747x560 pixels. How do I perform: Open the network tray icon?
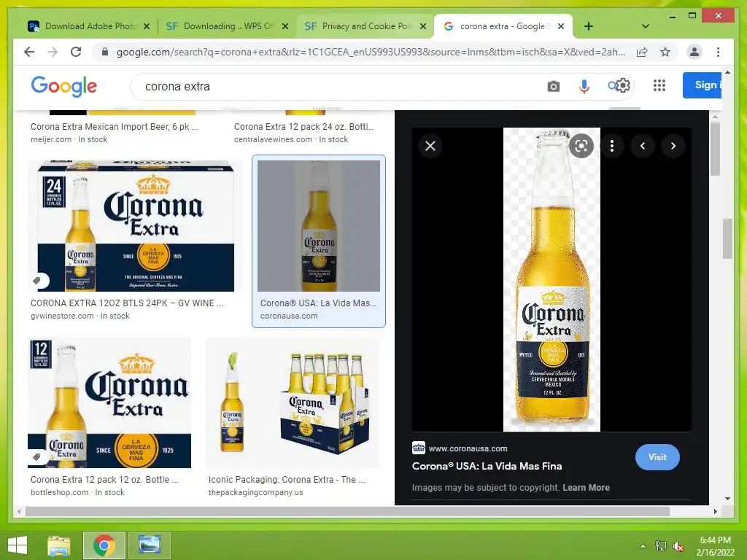pyautogui.click(x=661, y=546)
